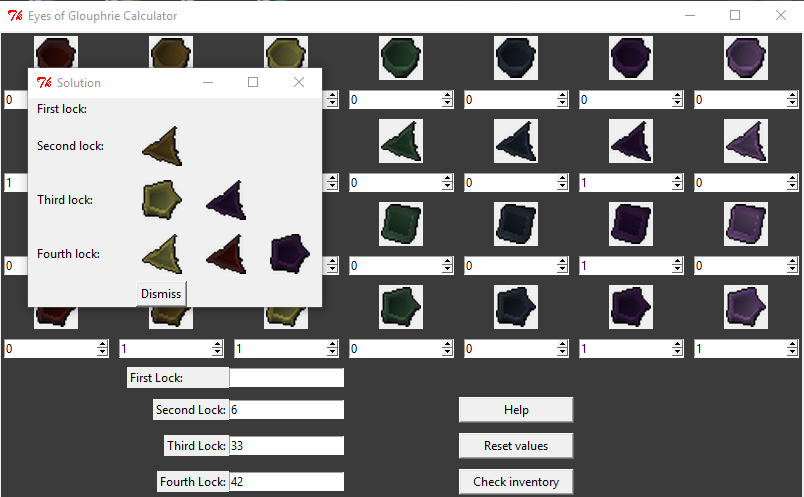Click the Check inventory button
Image resolution: width=804 pixels, height=497 pixels.
[516, 482]
